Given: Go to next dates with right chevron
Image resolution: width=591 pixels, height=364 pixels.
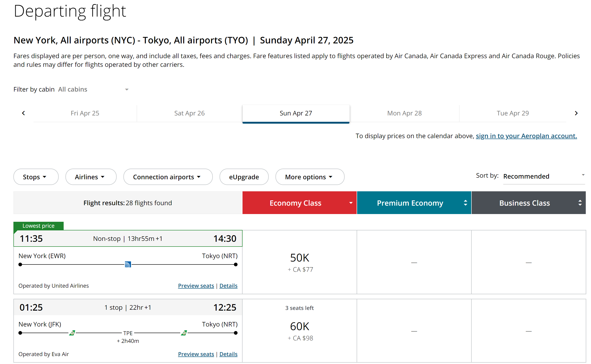Looking at the screenshot, I should coord(576,113).
